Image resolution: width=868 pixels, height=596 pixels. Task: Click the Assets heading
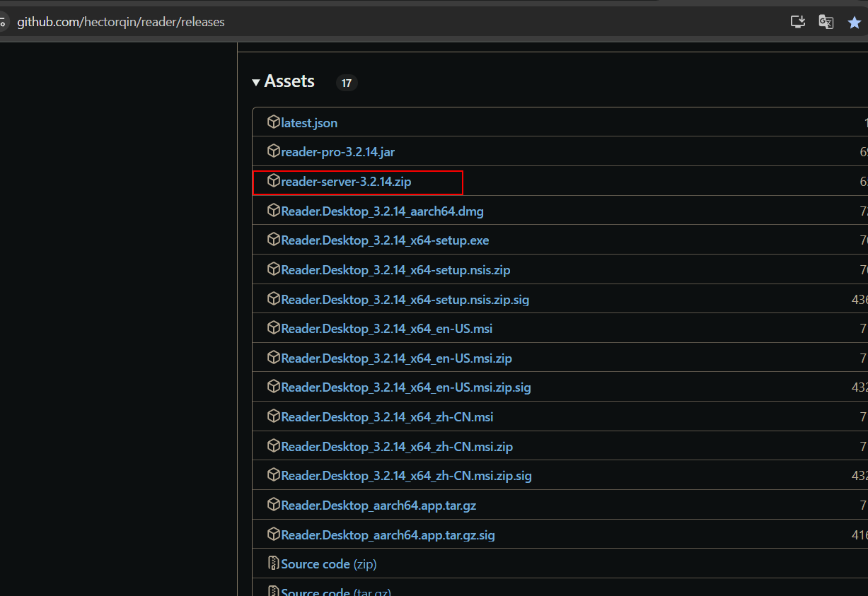coord(289,81)
